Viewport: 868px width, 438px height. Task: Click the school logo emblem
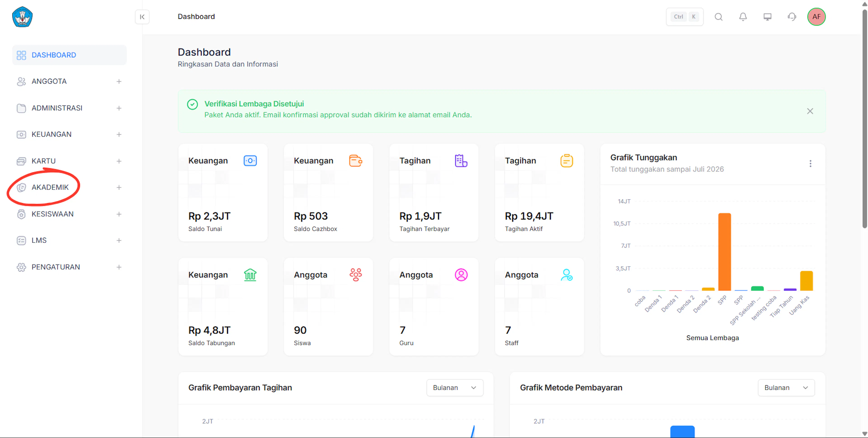coord(22,17)
